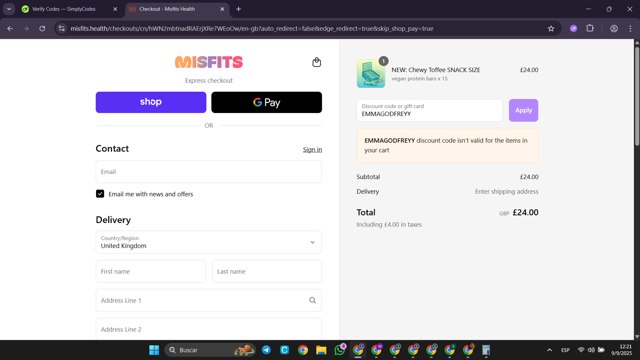Open Wi-Fi network settings in tray
The image size is (640, 360).
pyautogui.click(x=581, y=350)
